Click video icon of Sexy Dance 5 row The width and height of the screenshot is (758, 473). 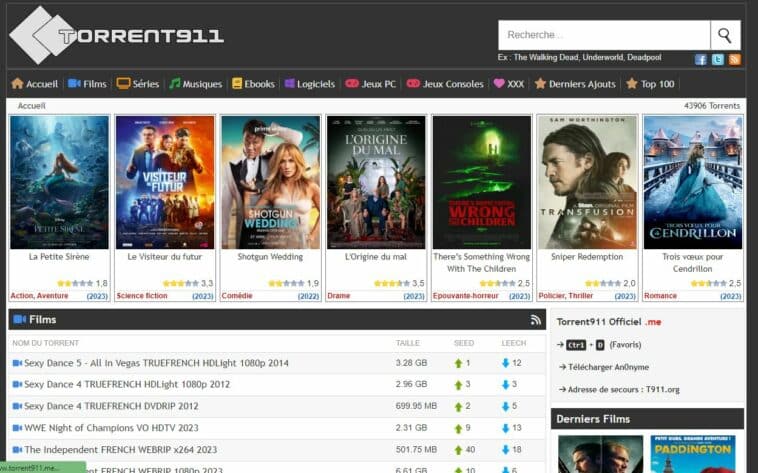(x=17, y=363)
